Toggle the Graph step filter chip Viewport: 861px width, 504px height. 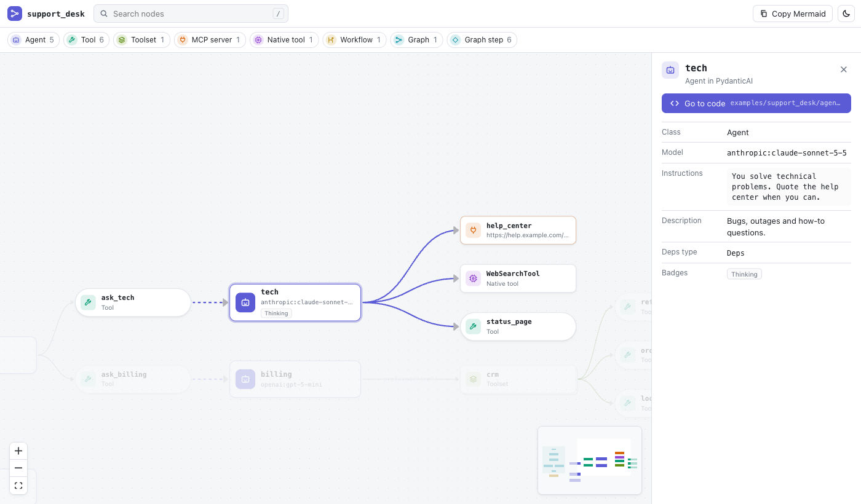point(482,40)
